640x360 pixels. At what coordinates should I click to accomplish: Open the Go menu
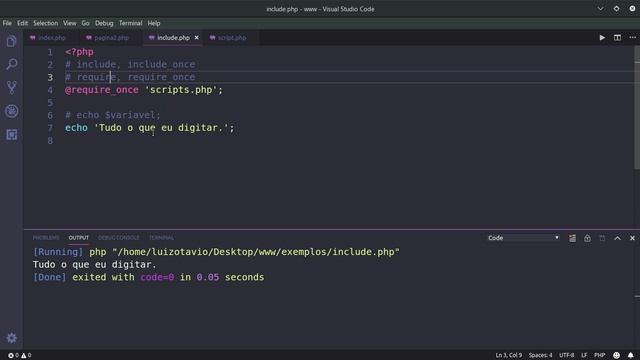point(85,23)
